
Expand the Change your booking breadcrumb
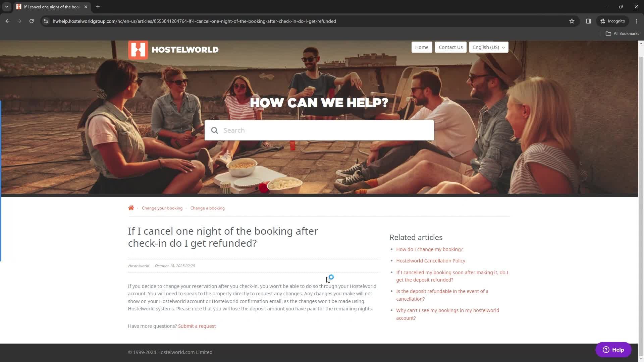coord(162,208)
